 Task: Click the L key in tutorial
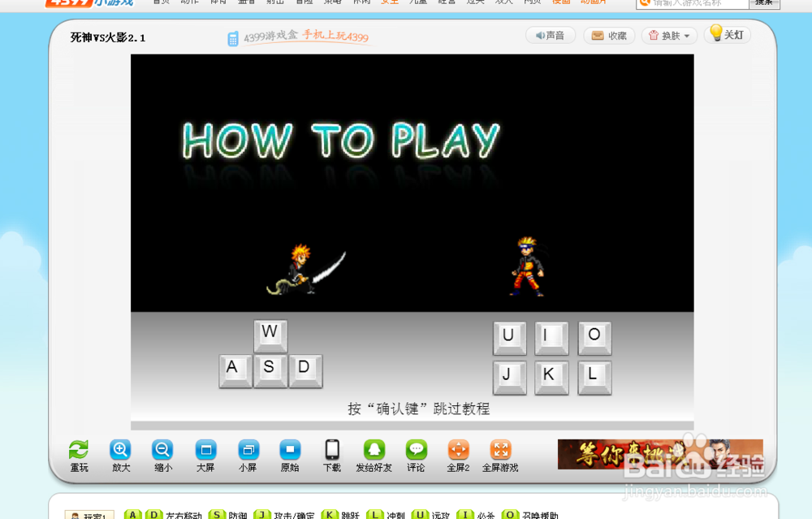tap(594, 378)
